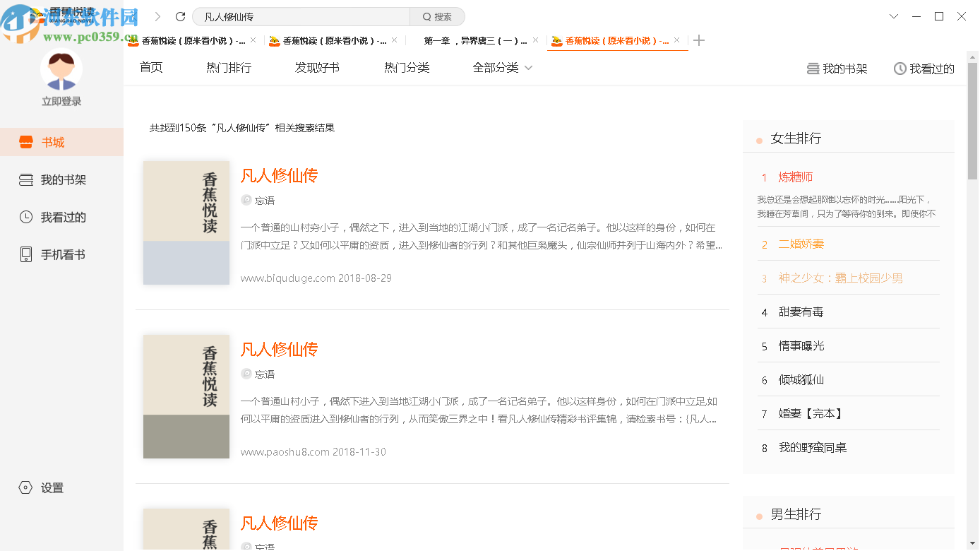This screenshot has width=980, height=551.
Task: Open the novel 凡人修仙传 top search result
Action: [279, 176]
